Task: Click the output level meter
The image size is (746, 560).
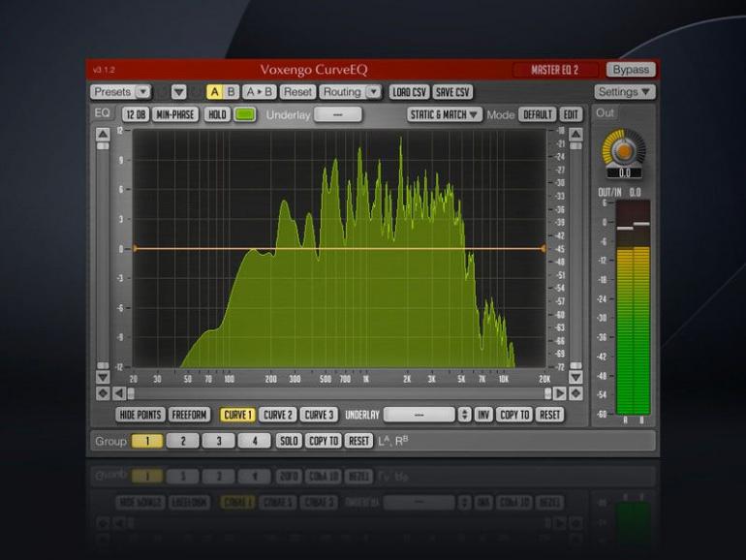Action: click(633, 307)
